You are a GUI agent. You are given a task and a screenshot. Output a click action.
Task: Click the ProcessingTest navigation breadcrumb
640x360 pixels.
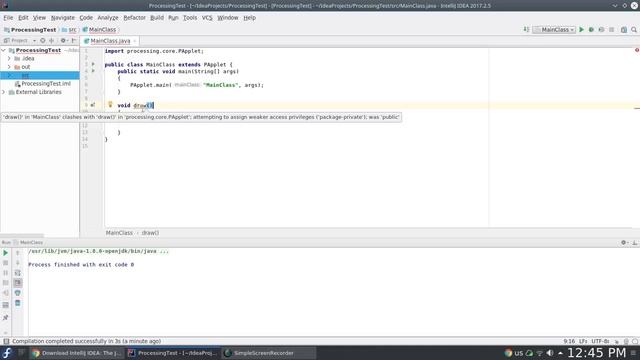[30, 30]
